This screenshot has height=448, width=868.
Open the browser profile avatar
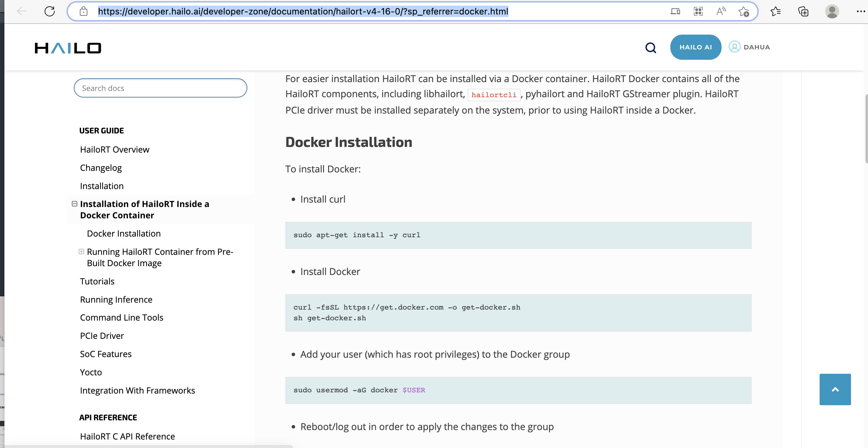[x=832, y=11]
